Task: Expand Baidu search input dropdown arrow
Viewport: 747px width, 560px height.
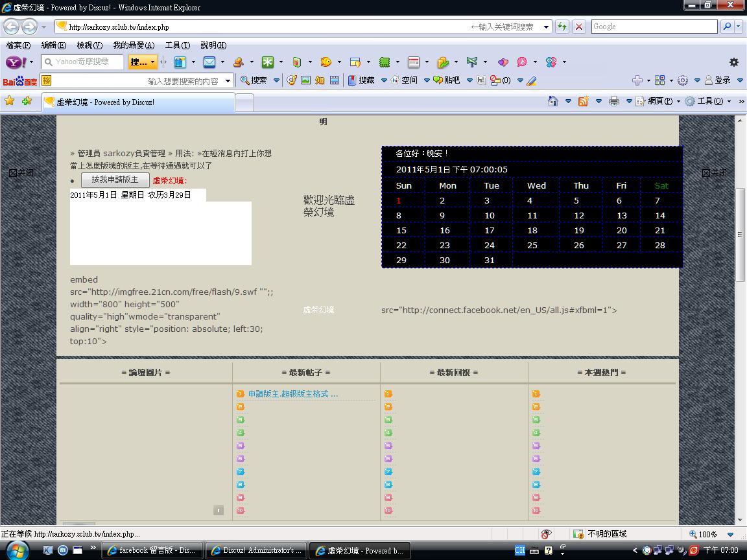Action: 228,81
